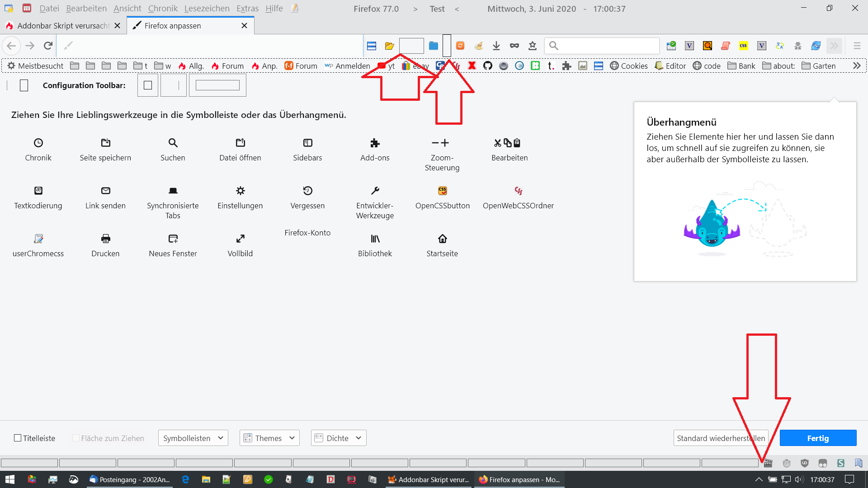Expand the Symbolleisten dropdown
The image size is (868, 488).
[x=193, y=438]
